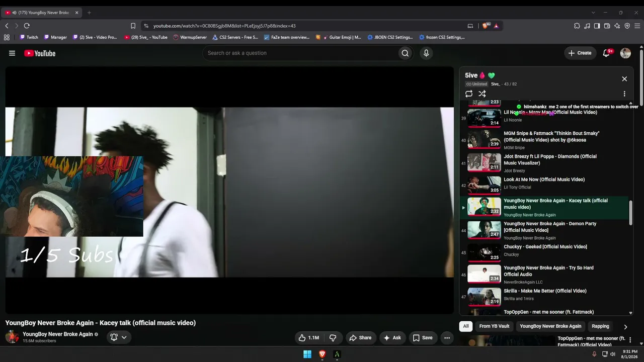Expand the subscription notification bell dropdown

(118, 337)
